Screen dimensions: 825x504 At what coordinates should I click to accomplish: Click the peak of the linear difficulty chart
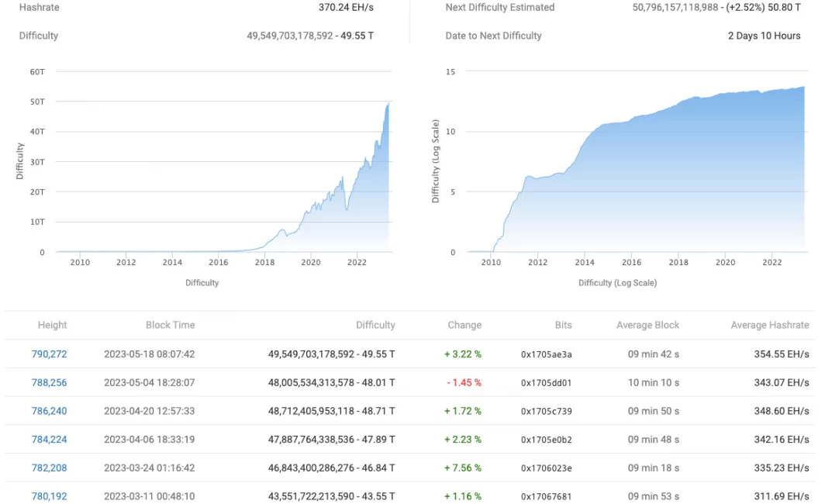click(388, 104)
